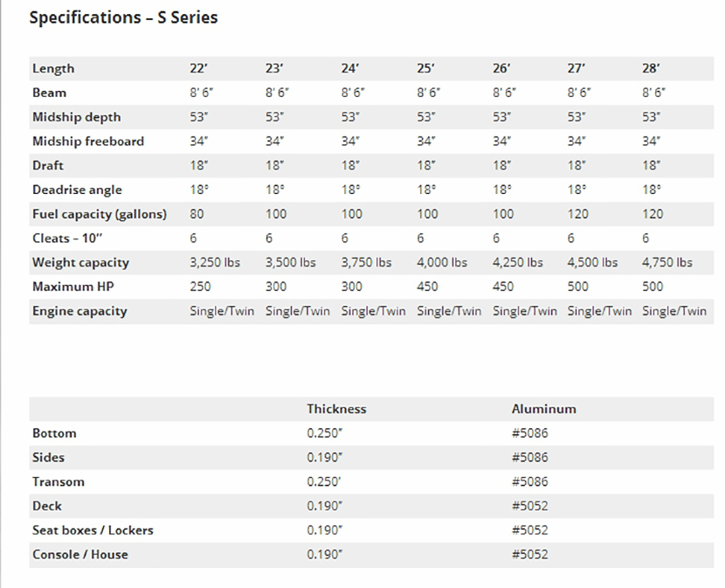This screenshot has width=725, height=588.
Task: Click the "Seat boxes / Lockers" row label
Action: [x=93, y=530]
